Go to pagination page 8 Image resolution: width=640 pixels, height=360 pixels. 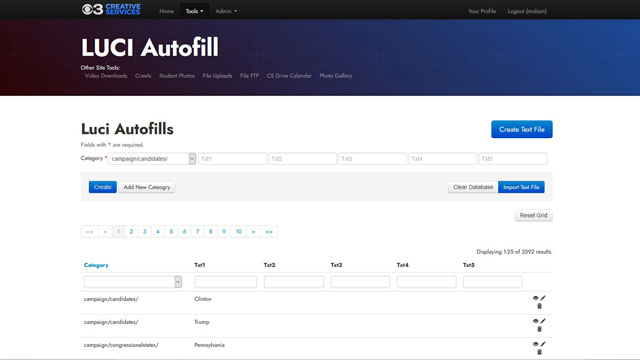coord(211,231)
